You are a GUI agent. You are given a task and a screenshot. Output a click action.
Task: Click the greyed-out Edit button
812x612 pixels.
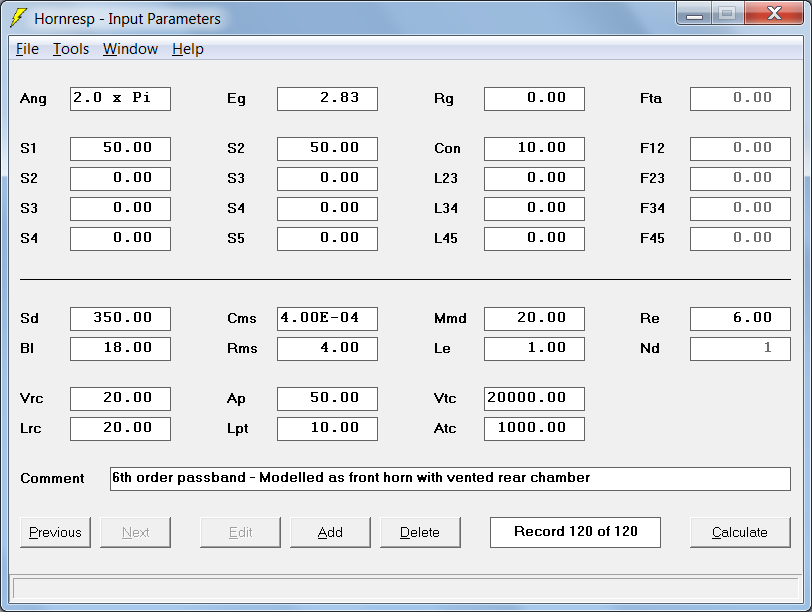240,532
